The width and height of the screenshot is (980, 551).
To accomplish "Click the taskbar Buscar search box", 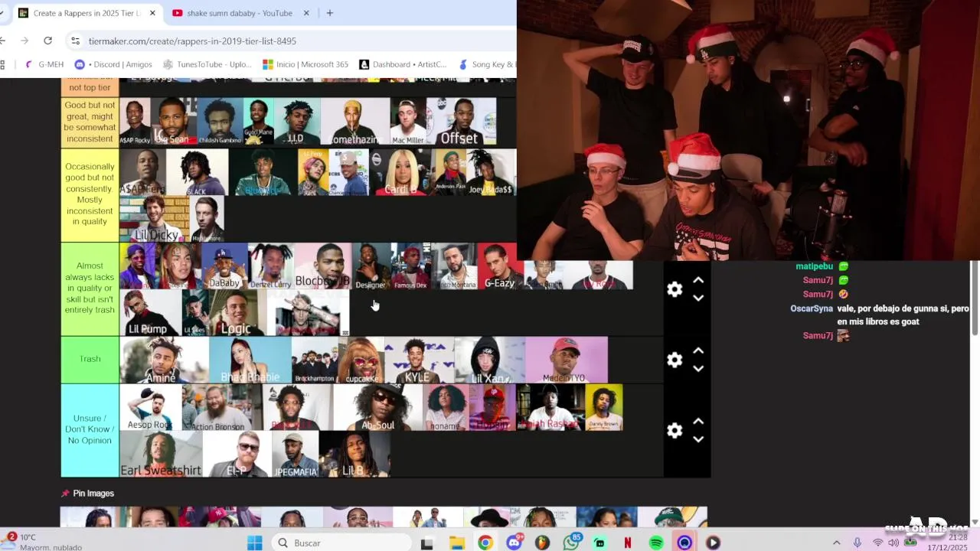I will point(341,543).
